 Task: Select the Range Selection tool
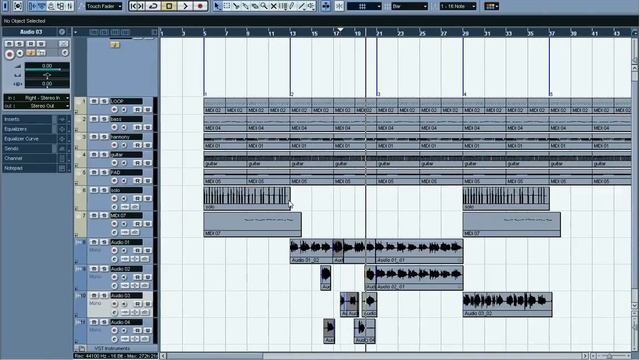pos(227,6)
